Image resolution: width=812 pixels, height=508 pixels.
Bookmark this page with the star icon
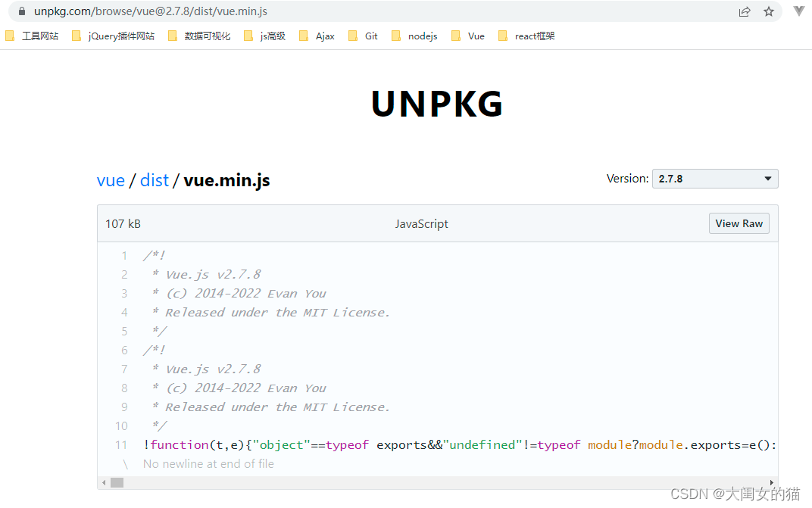(x=769, y=11)
